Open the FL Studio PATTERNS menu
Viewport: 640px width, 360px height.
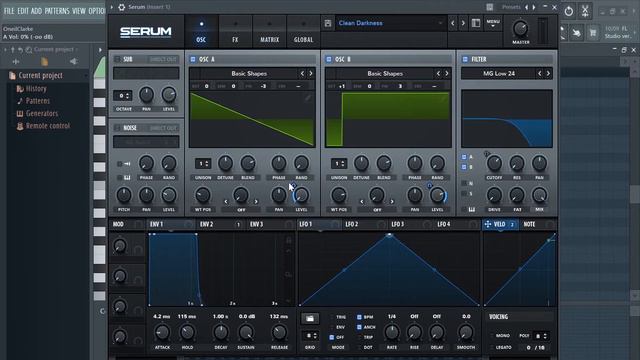coord(57,11)
